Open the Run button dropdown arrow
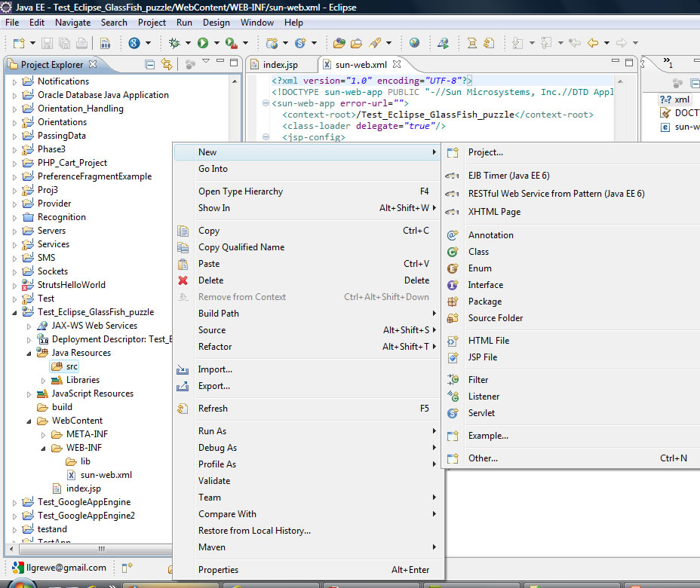The image size is (700, 588). point(216,43)
